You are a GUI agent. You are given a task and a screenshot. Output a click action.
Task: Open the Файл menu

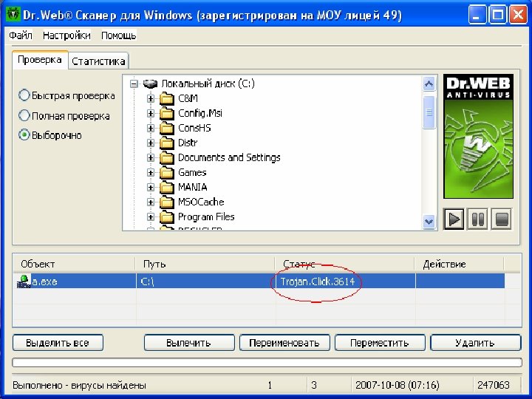21,35
